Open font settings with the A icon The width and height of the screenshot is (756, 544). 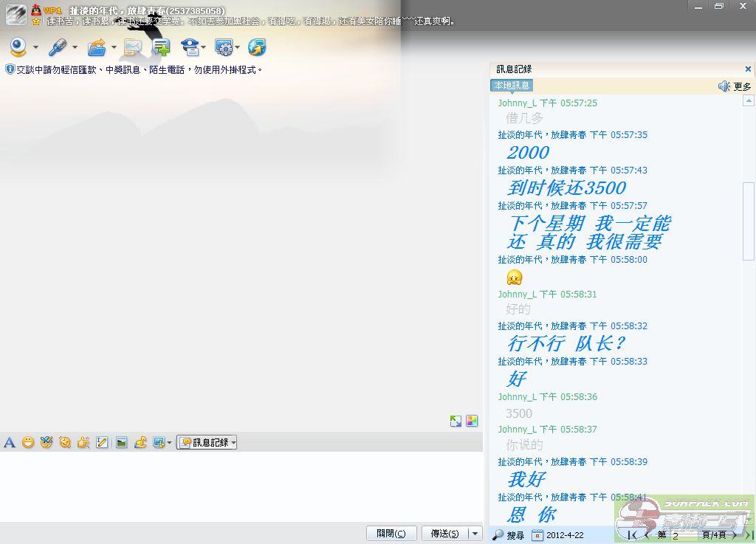[10, 443]
